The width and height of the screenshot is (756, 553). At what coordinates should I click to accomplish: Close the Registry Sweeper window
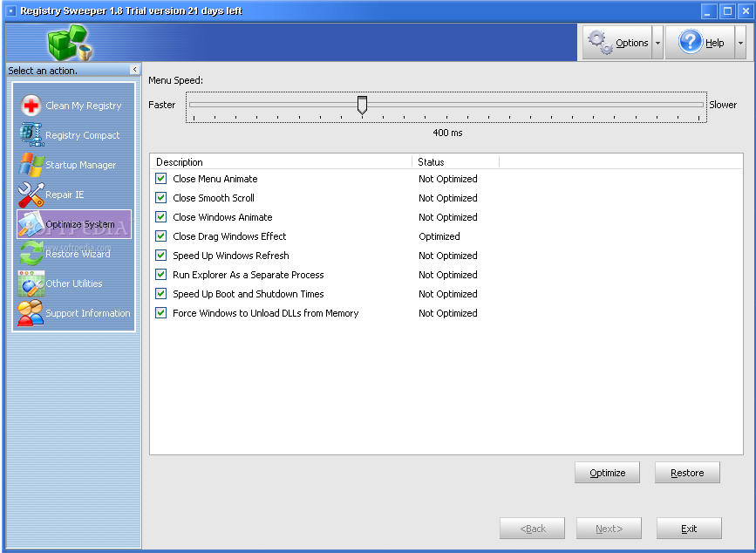pos(746,11)
